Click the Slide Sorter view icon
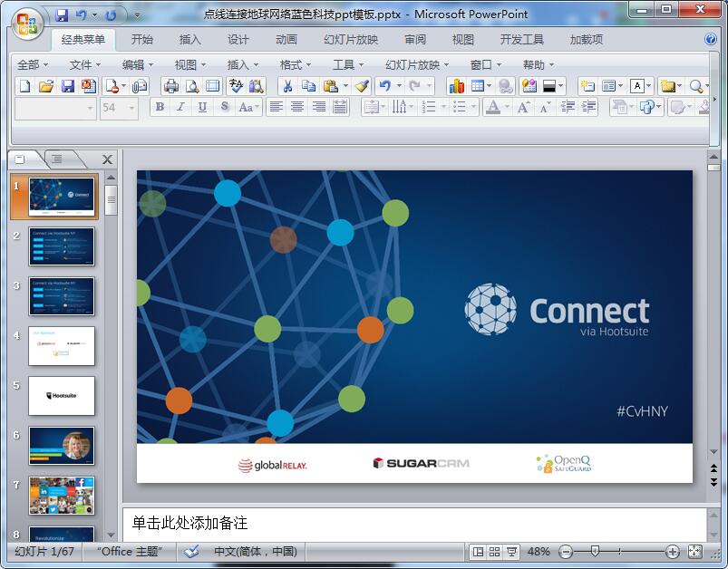The height and width of the screenshot is (569, 728). pyautogui.click(x=494, y=552)
